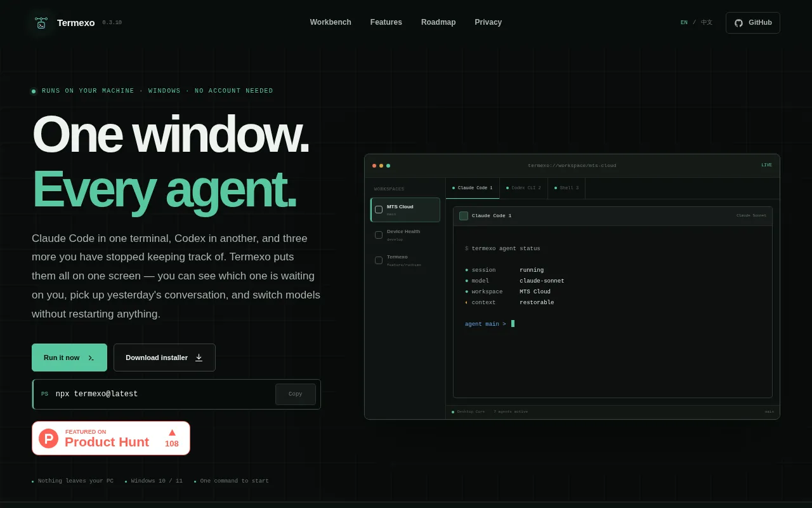
Task: Click the 'termexo agent status' command line
Action: [506, 249]
